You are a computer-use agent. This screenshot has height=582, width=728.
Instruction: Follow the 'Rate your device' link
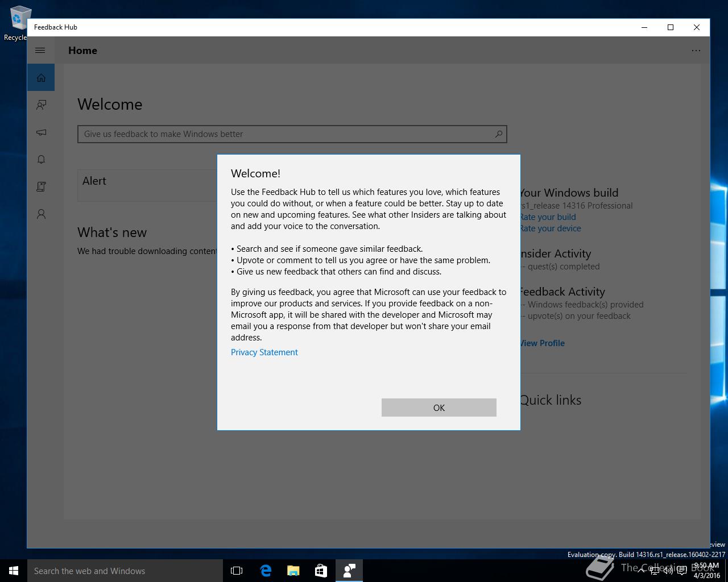click(551, 228)
